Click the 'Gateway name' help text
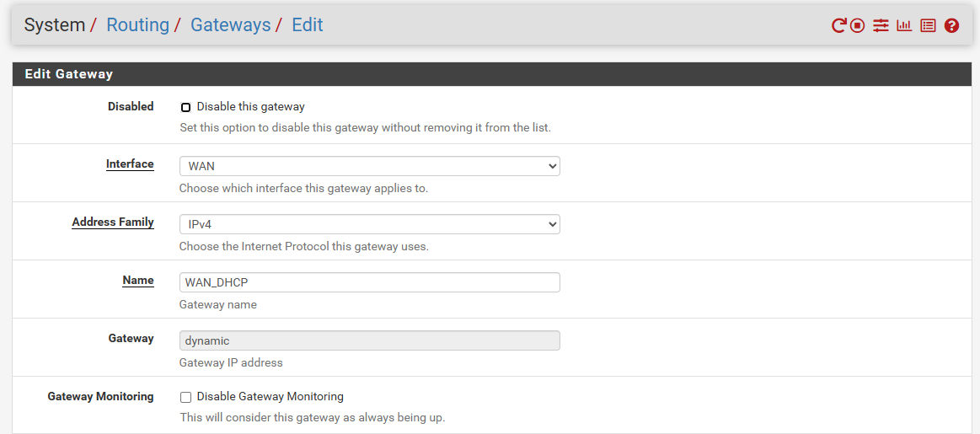This screenshot has height=434, width=980. [x=218, y=304]
